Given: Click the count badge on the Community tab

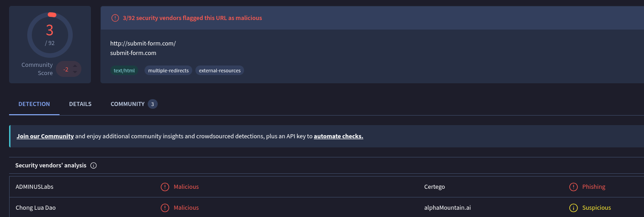Looking at the screenshot, I should coord(153,104).
